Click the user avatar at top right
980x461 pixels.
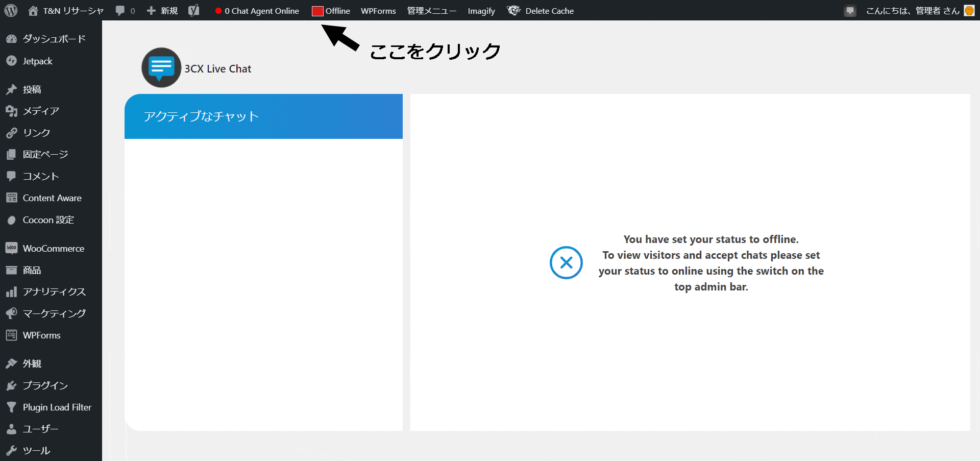[x=969, y=11]
